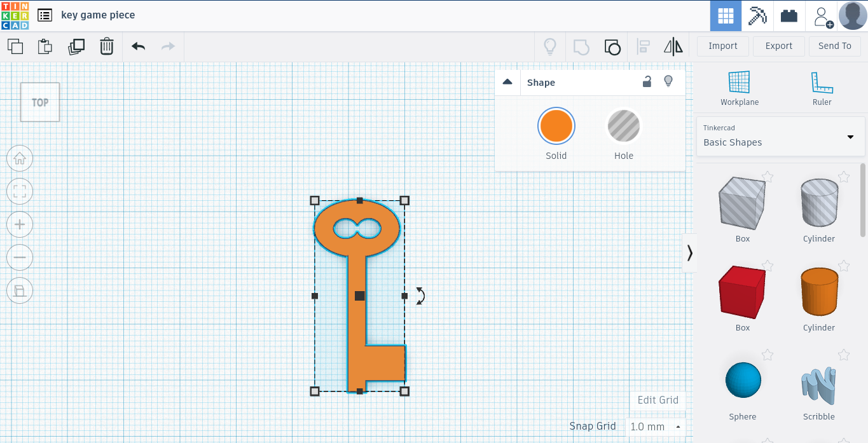
Task: Click the design name key game piece
Action: [98, 15]
